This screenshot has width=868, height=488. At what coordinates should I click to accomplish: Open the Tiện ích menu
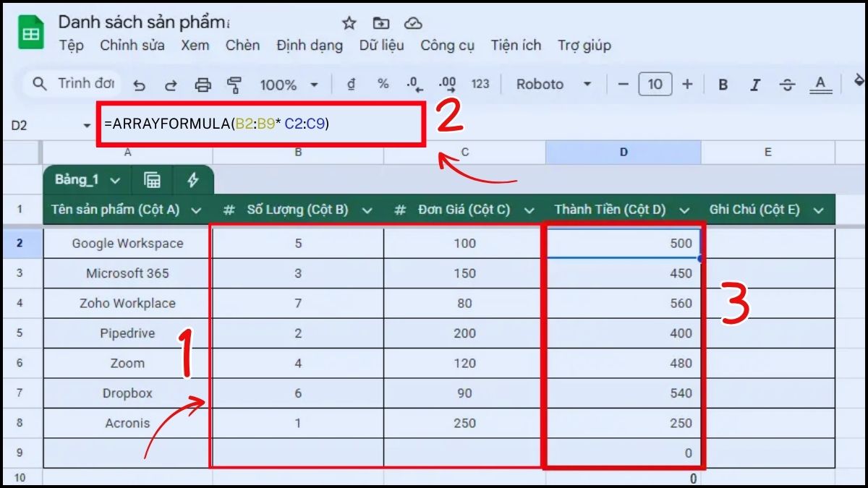click(515, 45)
